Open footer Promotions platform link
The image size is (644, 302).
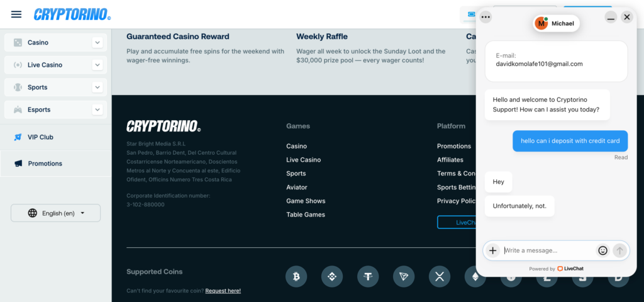(454, 146)
